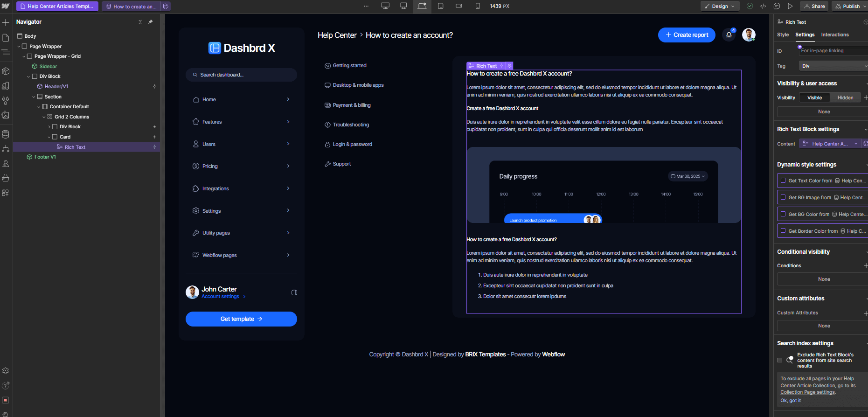Click the notification bell in canvas header
The width and height of the screenshot is (868, 417).
click(729, 35)
